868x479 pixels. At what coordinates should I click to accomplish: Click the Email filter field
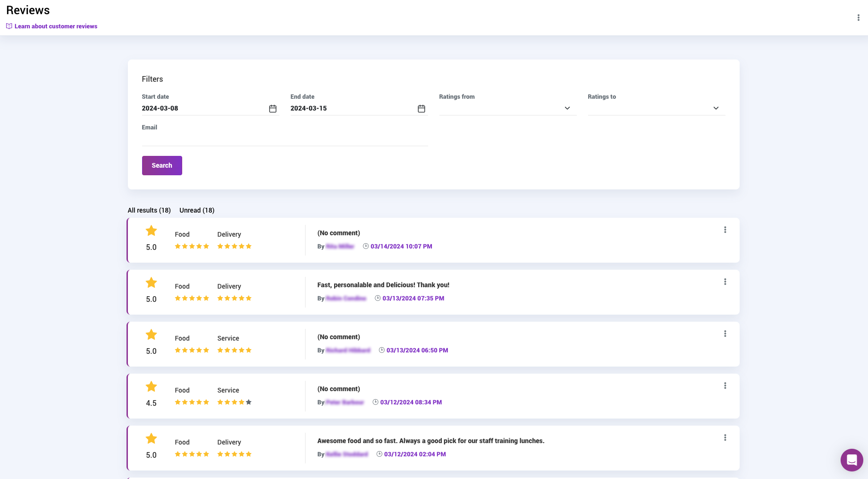[x=285, y=139]
